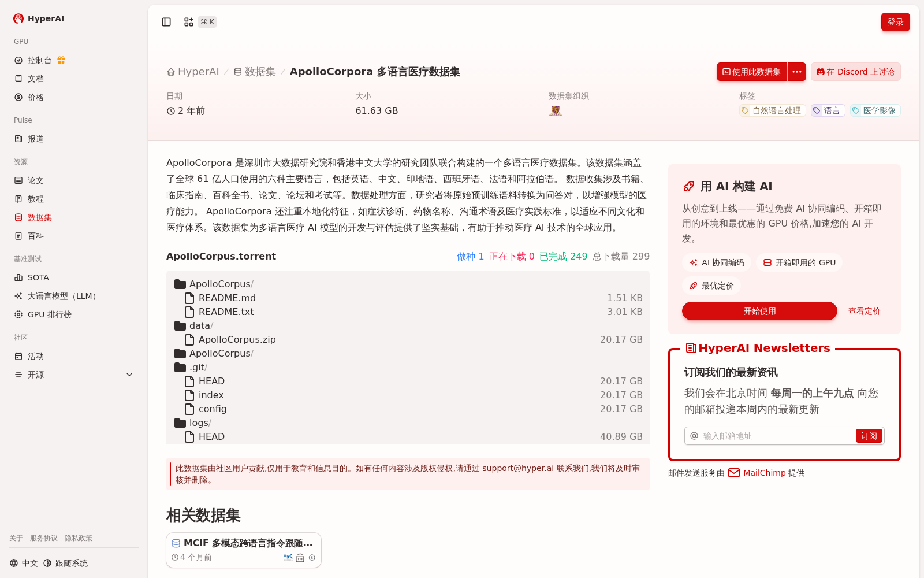
Task: Expand the 开源 chevron in sidebar
Action: point(129,375)
